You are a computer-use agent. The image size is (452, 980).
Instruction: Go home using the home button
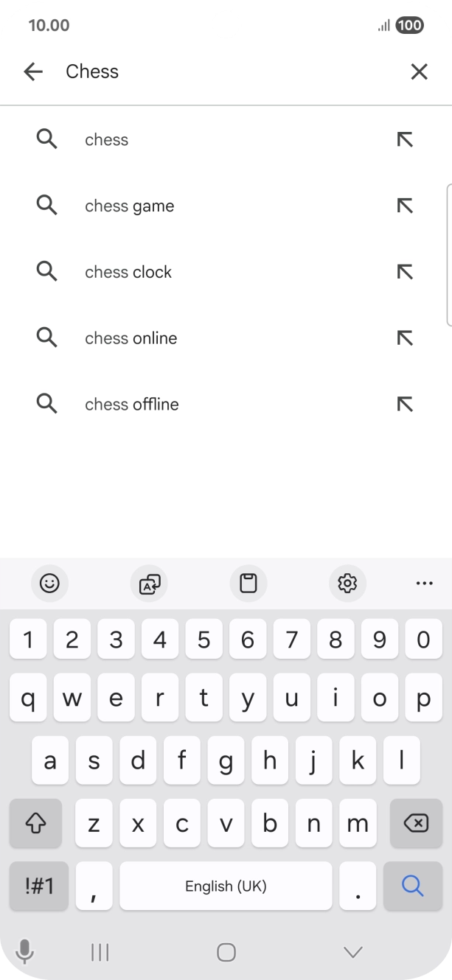click(226, 952)
